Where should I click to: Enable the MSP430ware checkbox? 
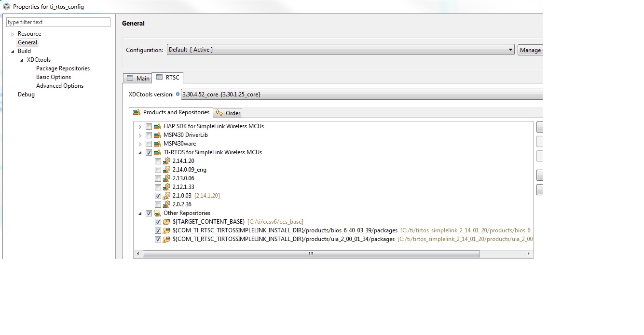pyautogui.click(x=149, y=144)
